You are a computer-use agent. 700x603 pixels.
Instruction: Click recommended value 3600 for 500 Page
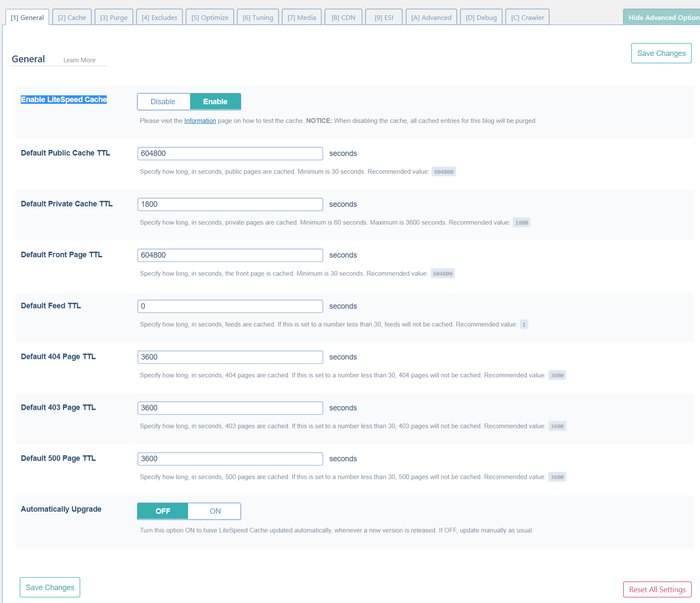click(x=557, y=477)
